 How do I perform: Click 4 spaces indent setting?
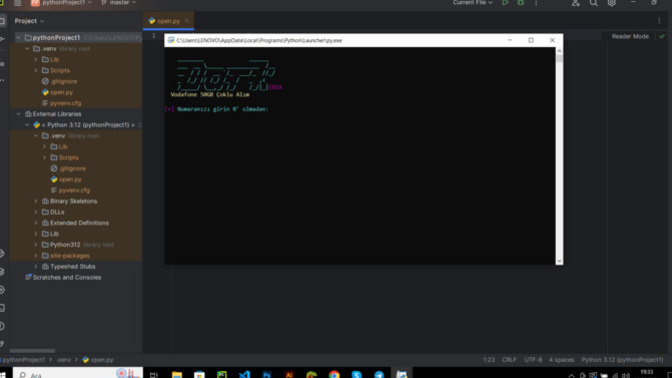(561, 360)
